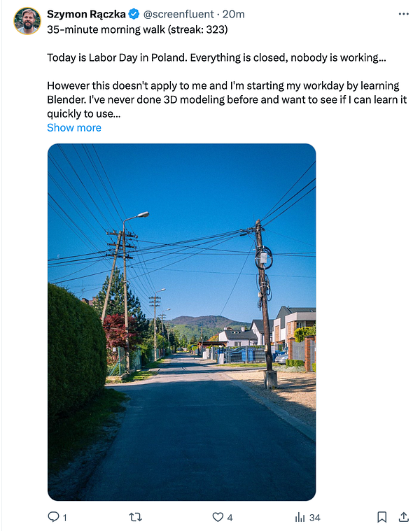Open the reply comment icon
Screen dimensions: 420x531
[53, 517]
